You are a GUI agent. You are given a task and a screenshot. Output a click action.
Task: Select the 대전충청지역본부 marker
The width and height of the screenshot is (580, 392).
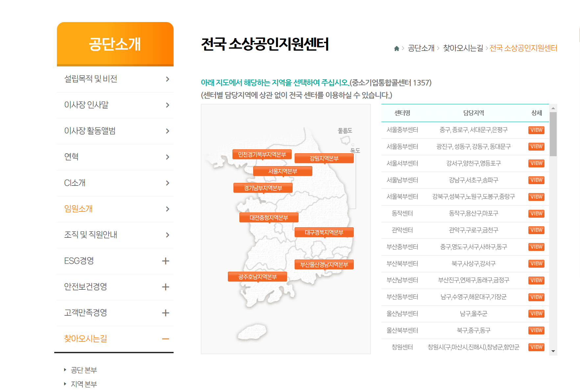click(x=269, y=217)
